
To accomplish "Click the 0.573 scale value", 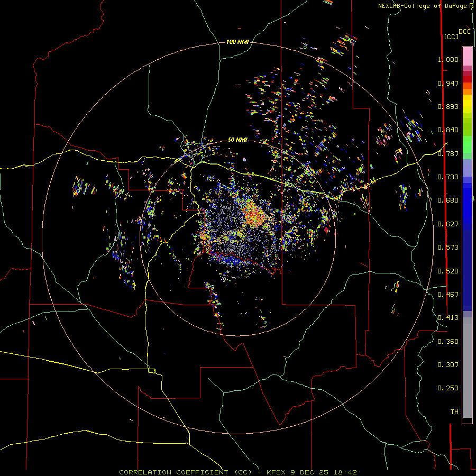I will click(448, 248).
